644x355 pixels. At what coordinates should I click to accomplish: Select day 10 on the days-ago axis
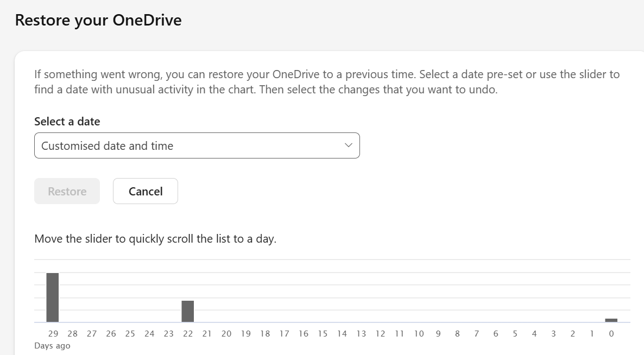point(419,334)
